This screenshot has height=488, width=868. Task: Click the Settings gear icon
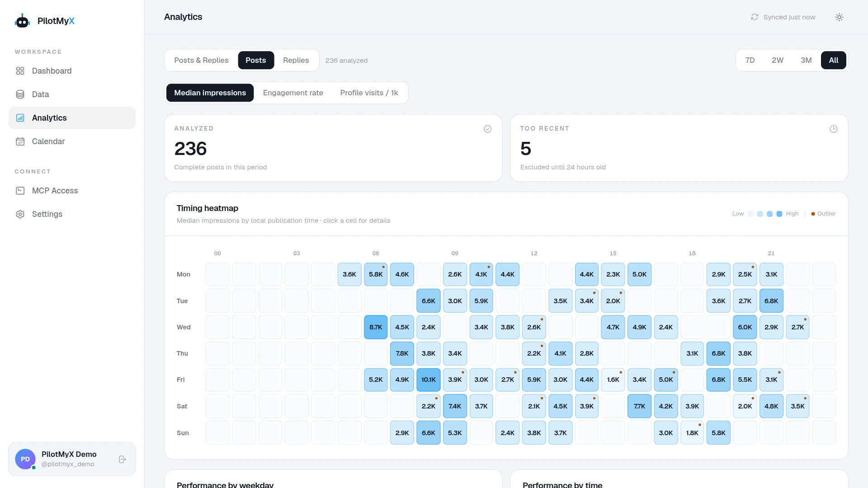(20, 214)
